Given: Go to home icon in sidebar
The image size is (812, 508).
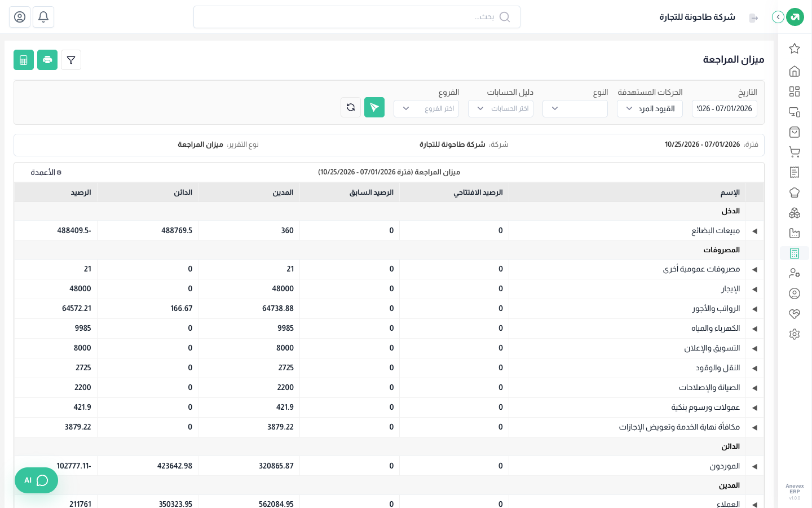Looking at the screenshot, I should pos(795,71).
